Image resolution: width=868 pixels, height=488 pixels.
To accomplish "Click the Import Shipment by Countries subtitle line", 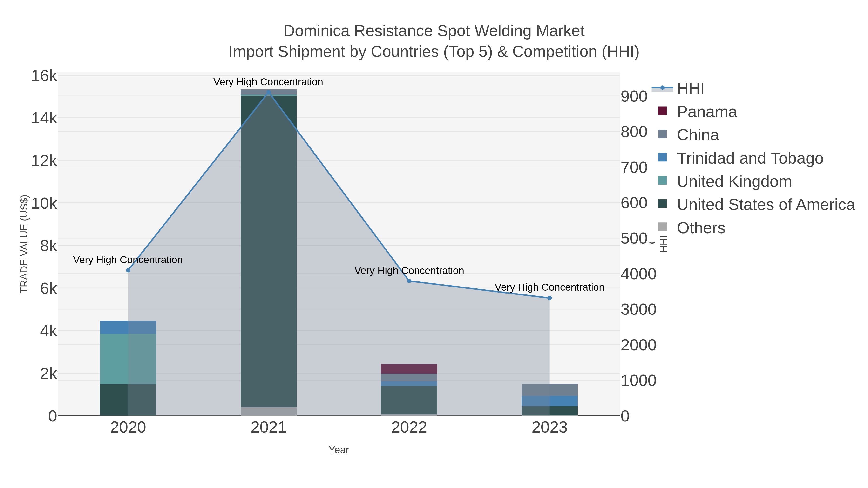I will pos(434,52).
